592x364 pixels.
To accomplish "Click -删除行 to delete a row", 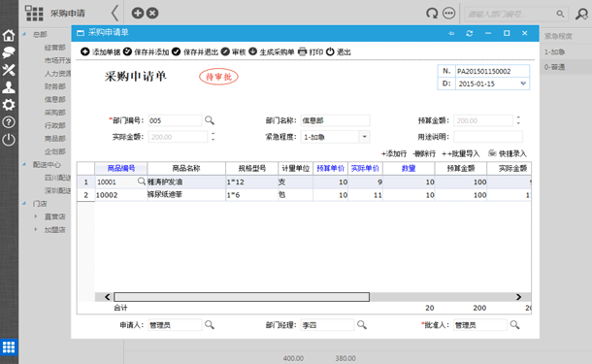I will click(424, 153).
